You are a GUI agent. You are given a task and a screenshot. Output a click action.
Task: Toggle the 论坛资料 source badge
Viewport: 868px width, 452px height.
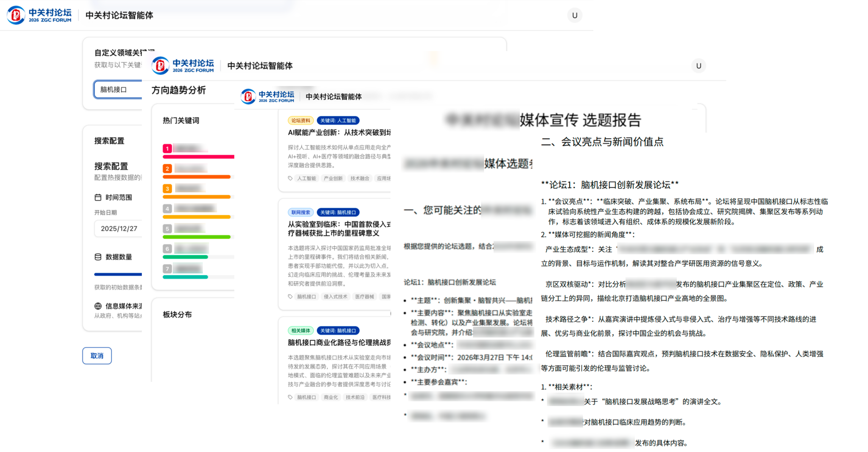(301, 120)
